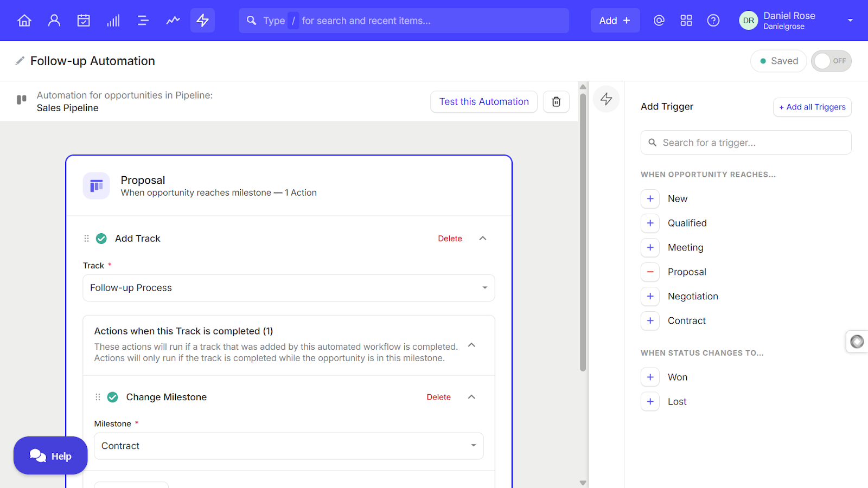
Task: Click + Add all Triggers
Action: pos(812,107)
